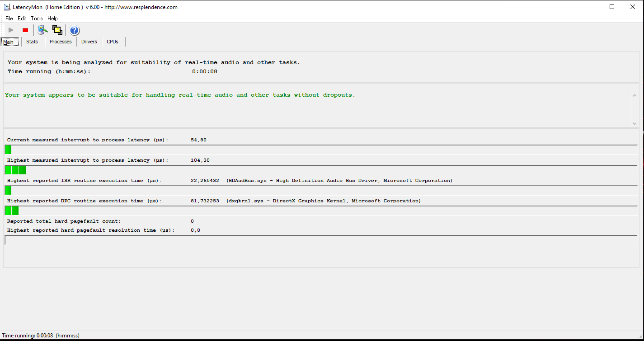The image size is (644, 341).
Task: Click the DPC value 81,732253
Action: pos(205,201)
